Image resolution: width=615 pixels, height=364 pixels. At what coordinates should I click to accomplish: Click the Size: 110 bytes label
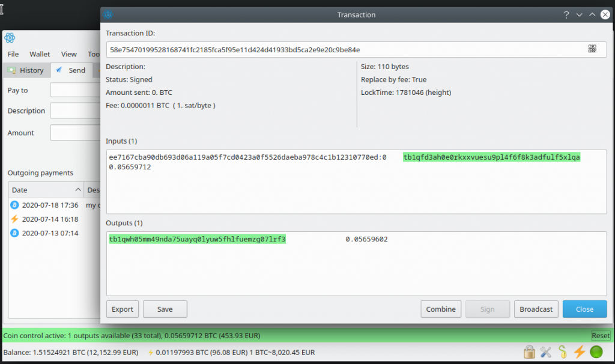point(385,67)
